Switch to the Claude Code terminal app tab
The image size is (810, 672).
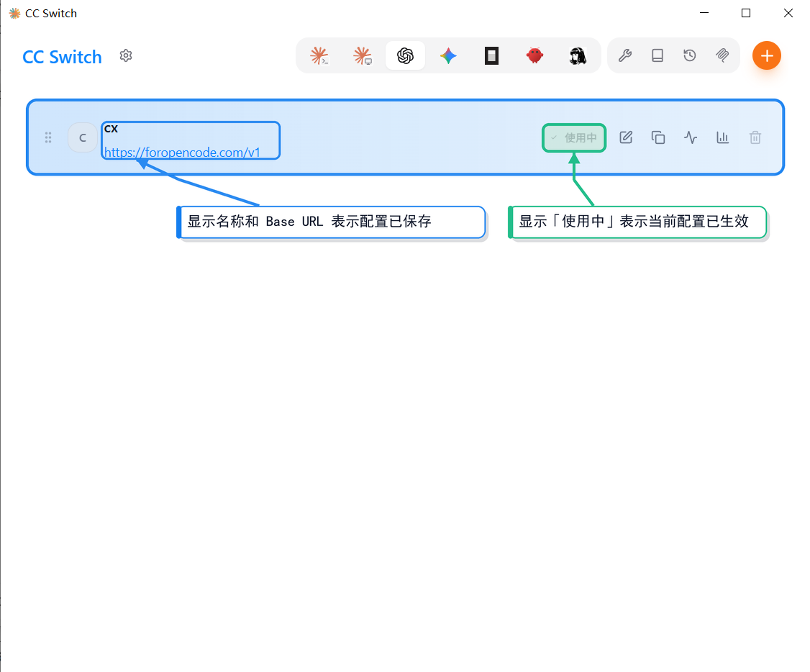[319, 55]
